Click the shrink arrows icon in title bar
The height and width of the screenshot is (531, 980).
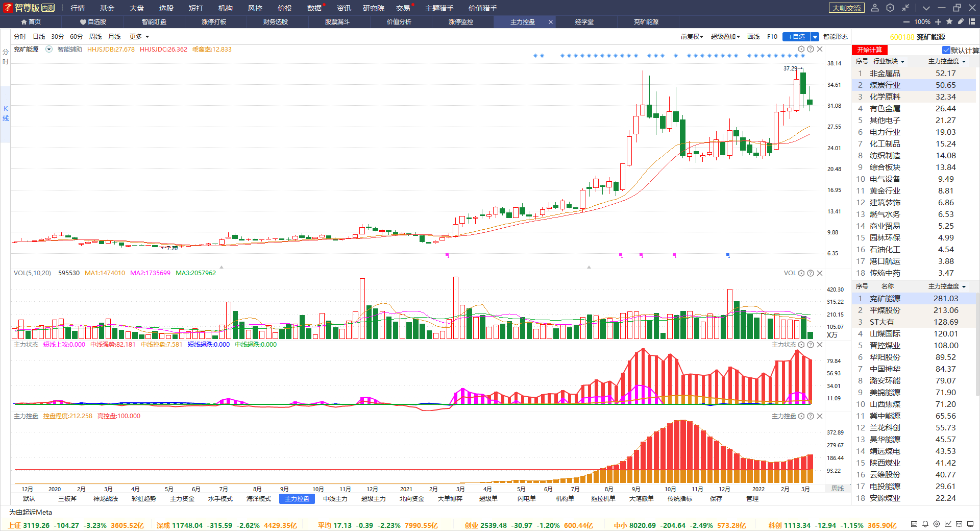pyautogui.click(x=905, y=8)
